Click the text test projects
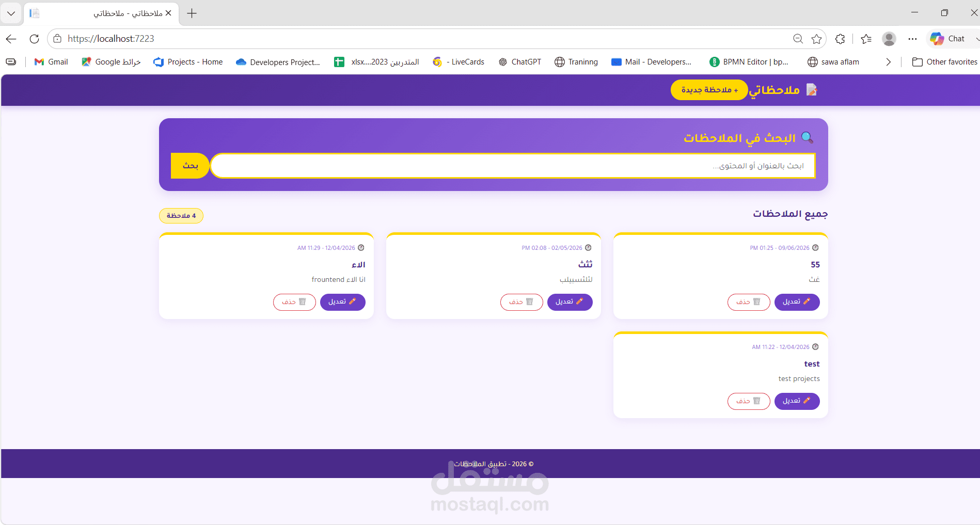The image size is (980, 525). 799,379
